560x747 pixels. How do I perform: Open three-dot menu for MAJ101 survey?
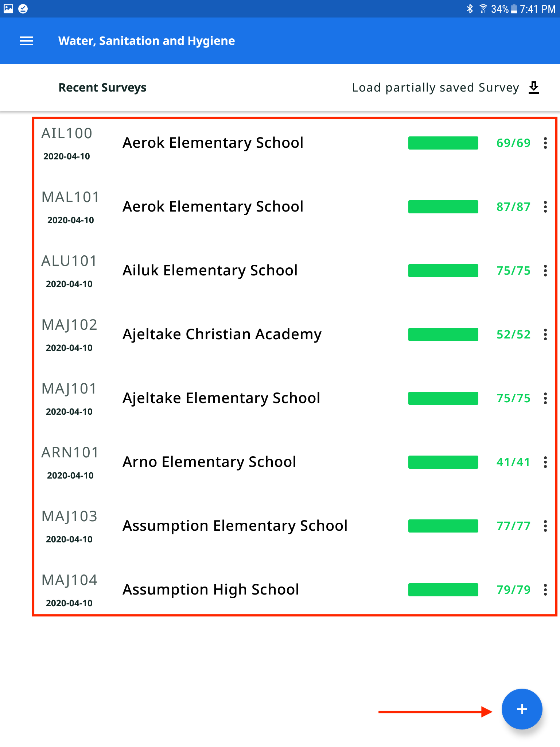tap(545, 398)
